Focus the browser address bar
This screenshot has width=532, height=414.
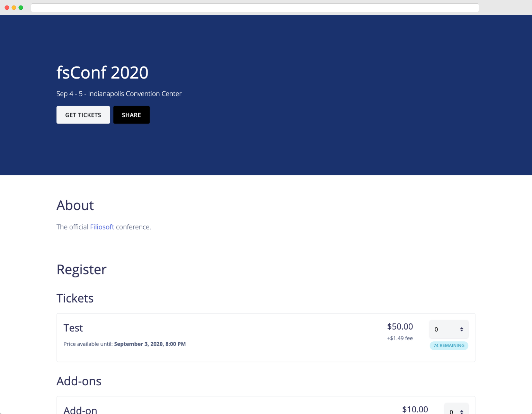pyautogui.click(x=255, y=8)
